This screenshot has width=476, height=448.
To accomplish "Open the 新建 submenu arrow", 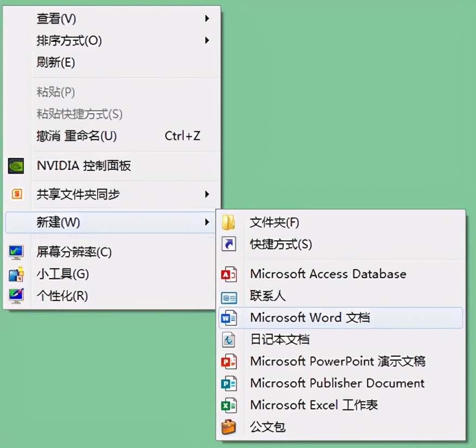I will 207,222.
